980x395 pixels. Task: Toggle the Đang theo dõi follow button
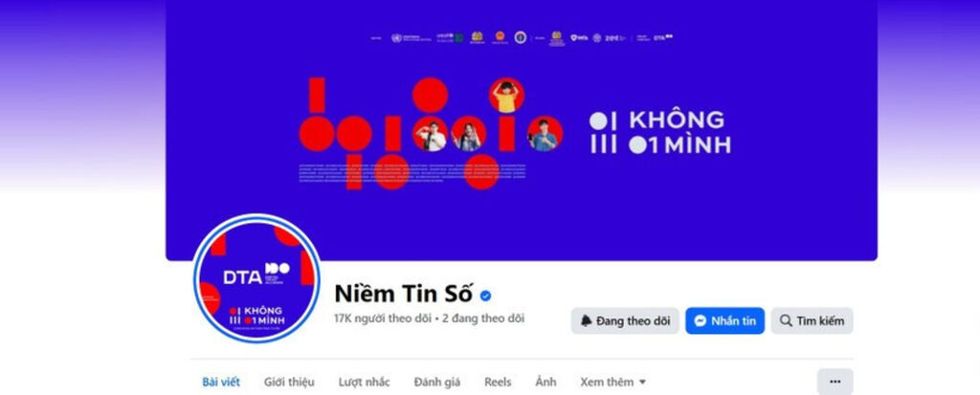(625, 320)
